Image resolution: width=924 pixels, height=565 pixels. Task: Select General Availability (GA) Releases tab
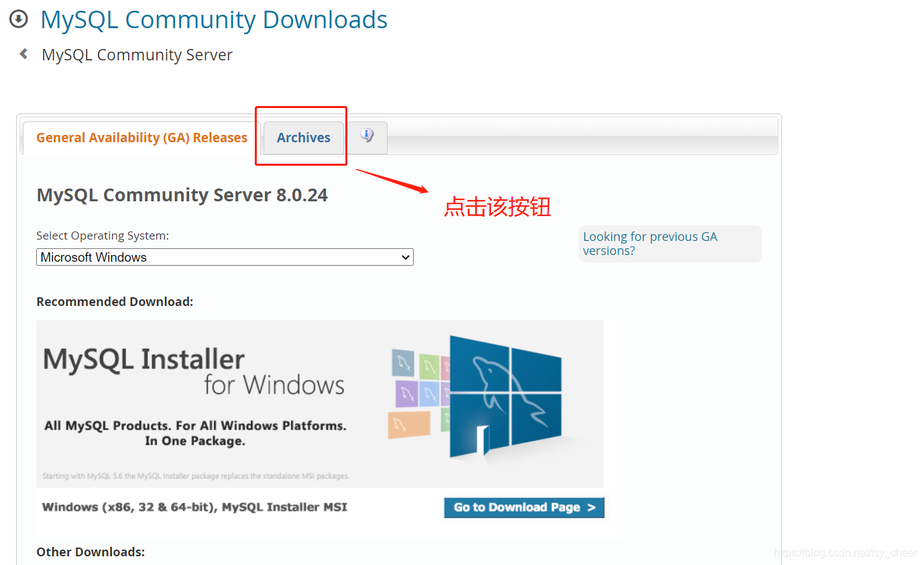point(141,138)
